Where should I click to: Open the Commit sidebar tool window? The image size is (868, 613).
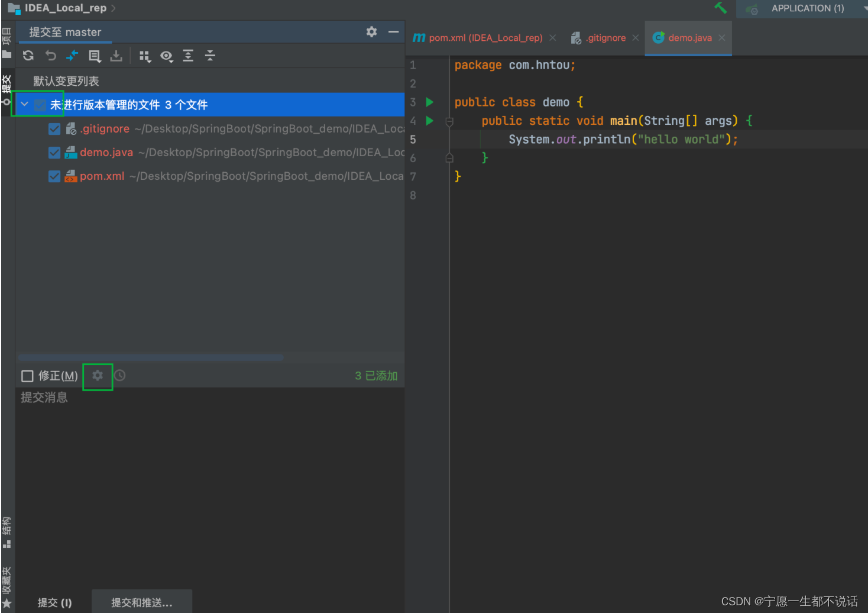point(7,90)
